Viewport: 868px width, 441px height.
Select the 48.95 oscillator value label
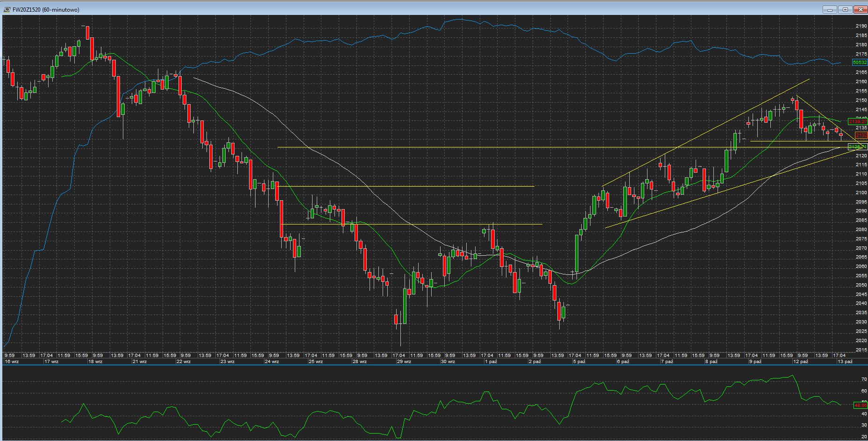tap(860, 406)
